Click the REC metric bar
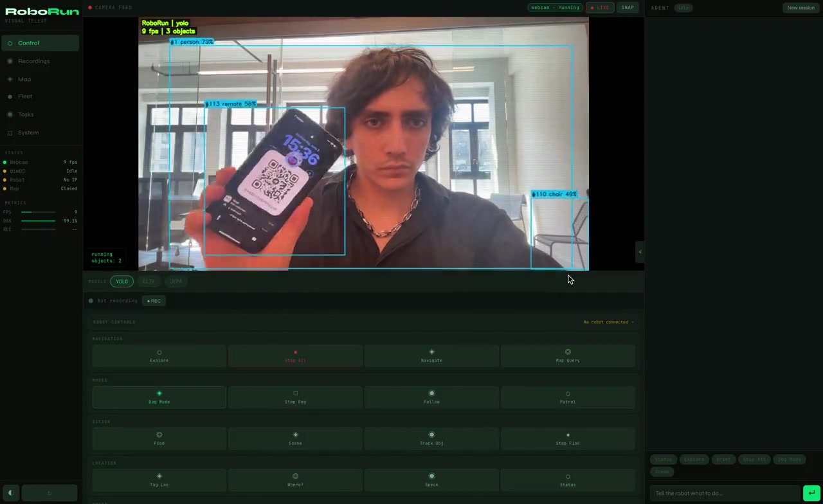 tap(38, 230)
